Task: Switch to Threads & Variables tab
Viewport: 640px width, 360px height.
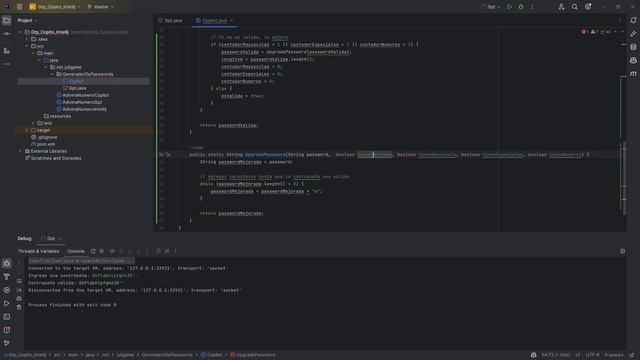Action: (39, 251)
